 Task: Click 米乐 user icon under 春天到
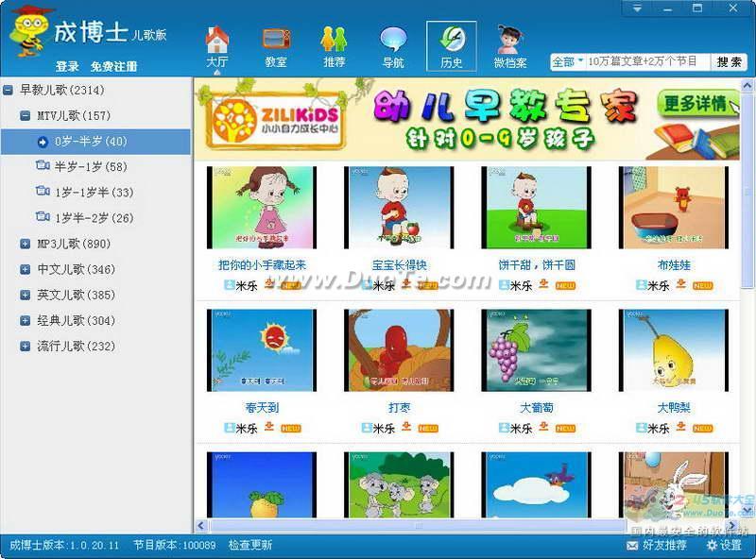pos(230,428)
